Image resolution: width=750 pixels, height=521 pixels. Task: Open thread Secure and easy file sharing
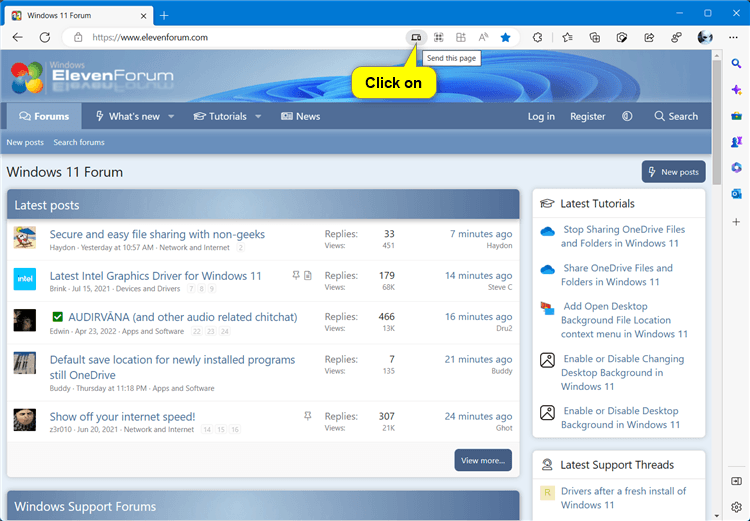[x=157, y=234]
